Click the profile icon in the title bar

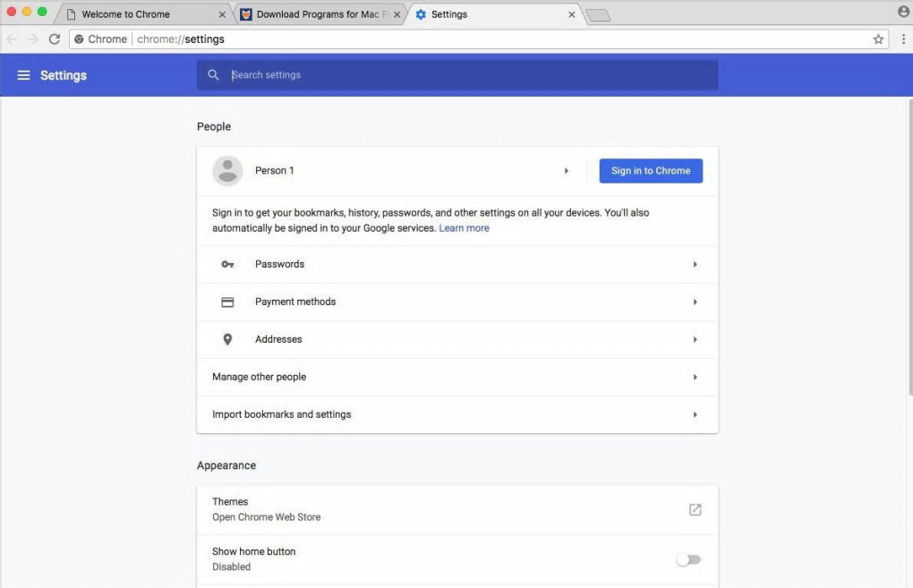[x=903, y=12]
